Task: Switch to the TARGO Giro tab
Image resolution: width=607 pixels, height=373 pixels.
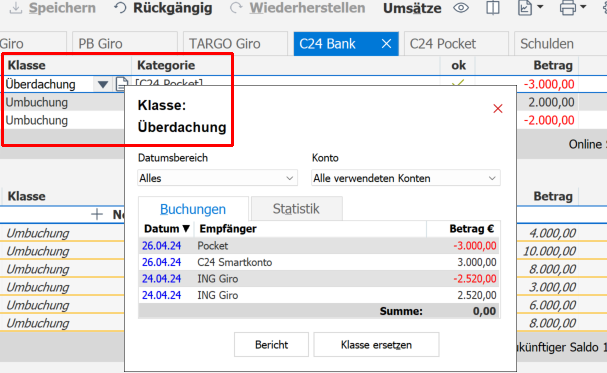Action: 235,44
